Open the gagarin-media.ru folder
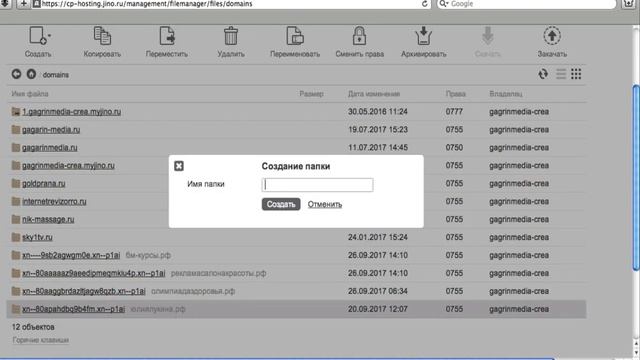Viewport: 640px width, 360px height. coord(51,129)
